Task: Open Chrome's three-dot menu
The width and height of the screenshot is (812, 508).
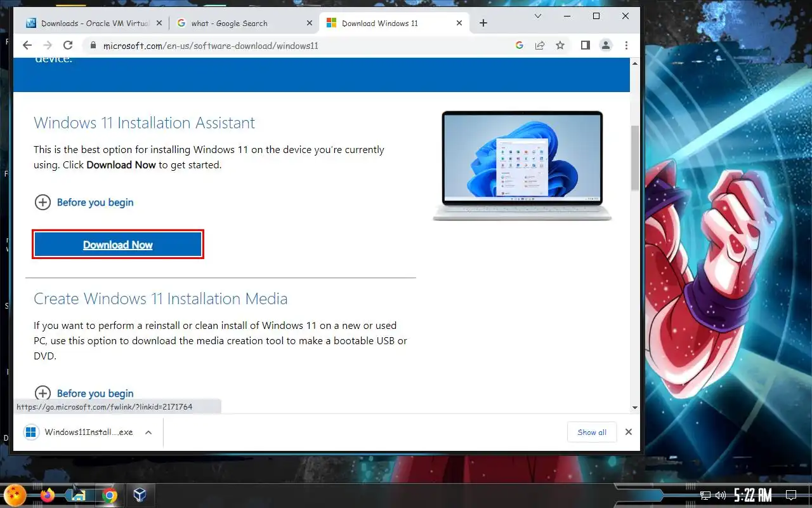Action: (x=626, y=45)
